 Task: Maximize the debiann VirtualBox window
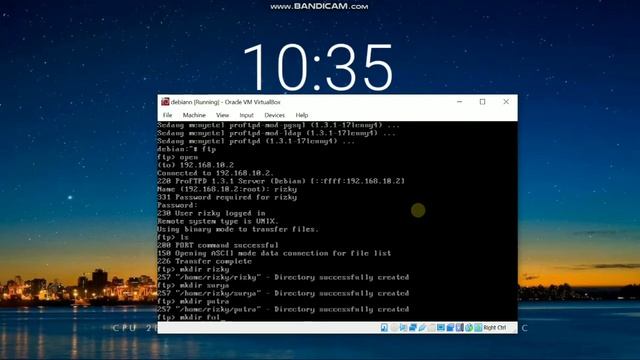[x=482, y=102]
